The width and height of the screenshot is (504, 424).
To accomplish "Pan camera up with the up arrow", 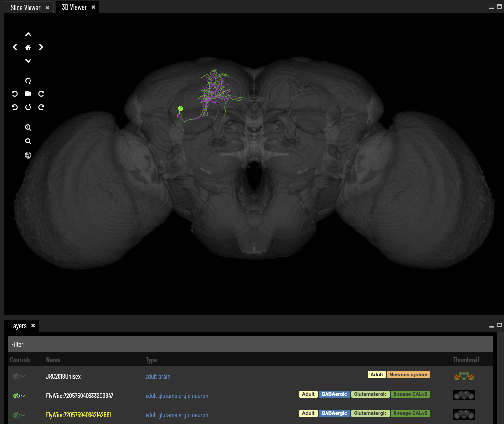I will click(x=28, y=34).
